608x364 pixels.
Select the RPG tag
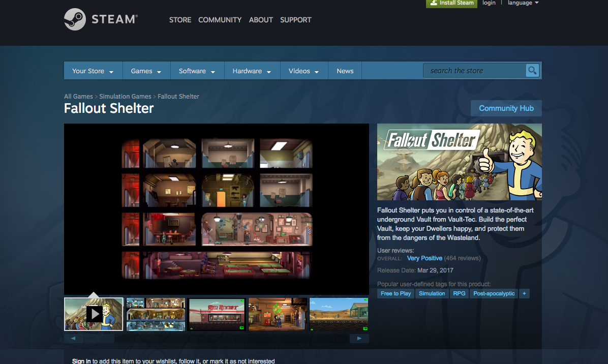(x=459, y=293)
